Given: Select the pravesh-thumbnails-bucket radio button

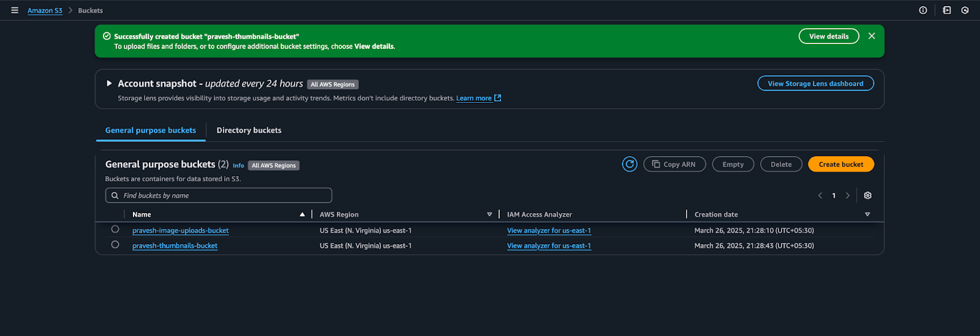Looking at the screenshot, I should [x=115, y=245].
